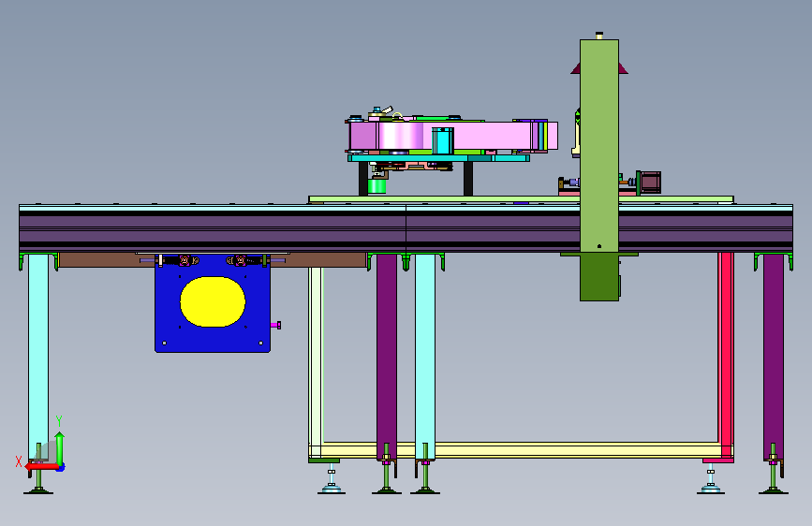The width and height of the screenshot is (812, 526).
Task: Select the tall light-green vertical column
Action: click(599, 145)
